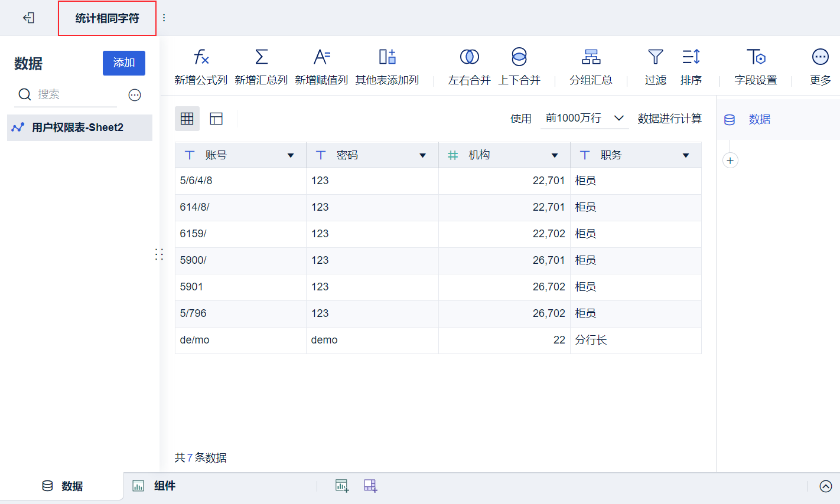
Task: Open 分组汇总 grouping tool
Action: point(591,67)
